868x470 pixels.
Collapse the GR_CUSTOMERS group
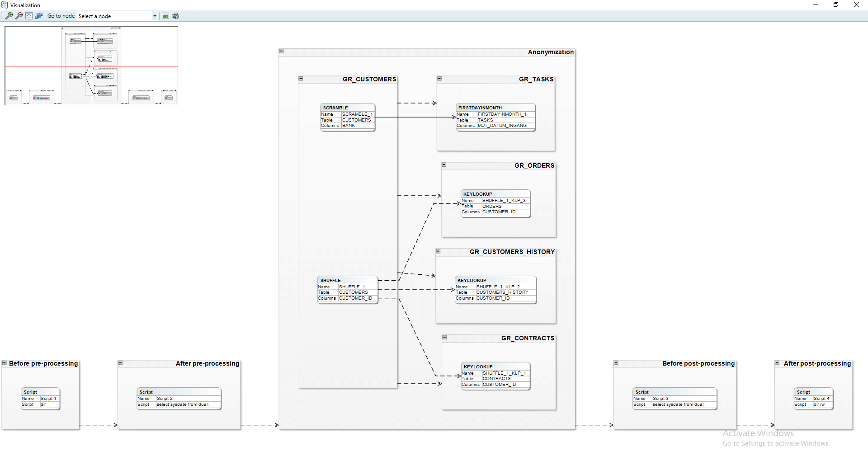coord(301,79)
